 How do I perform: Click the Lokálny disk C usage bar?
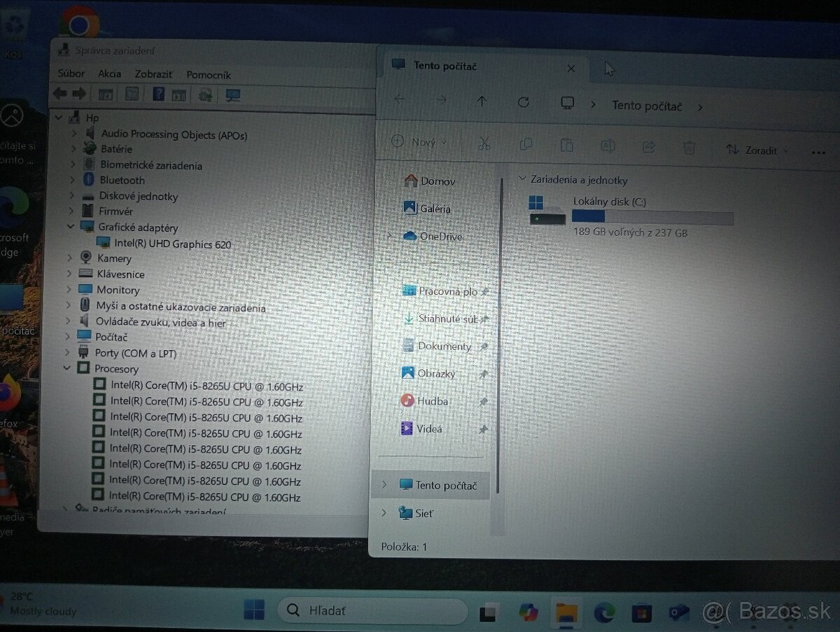pos(651,217)
